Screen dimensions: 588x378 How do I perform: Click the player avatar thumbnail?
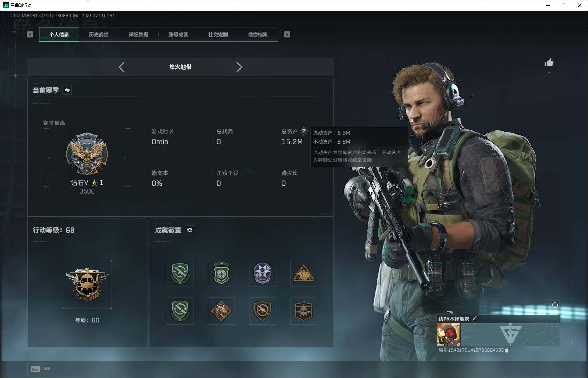448,334
